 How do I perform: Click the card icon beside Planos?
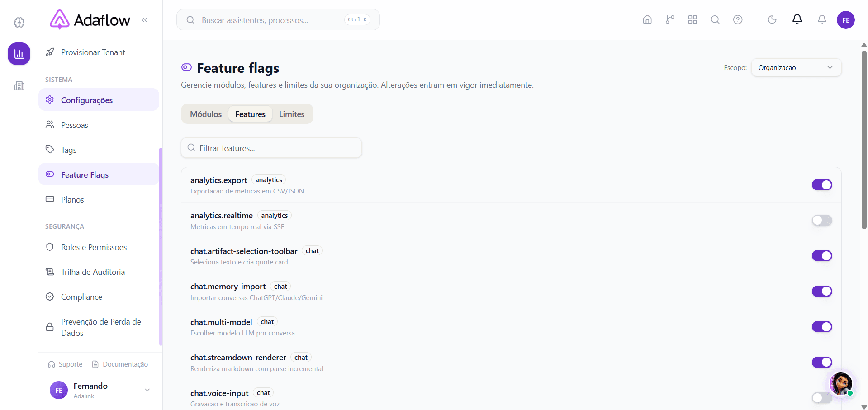coord(50,199)
